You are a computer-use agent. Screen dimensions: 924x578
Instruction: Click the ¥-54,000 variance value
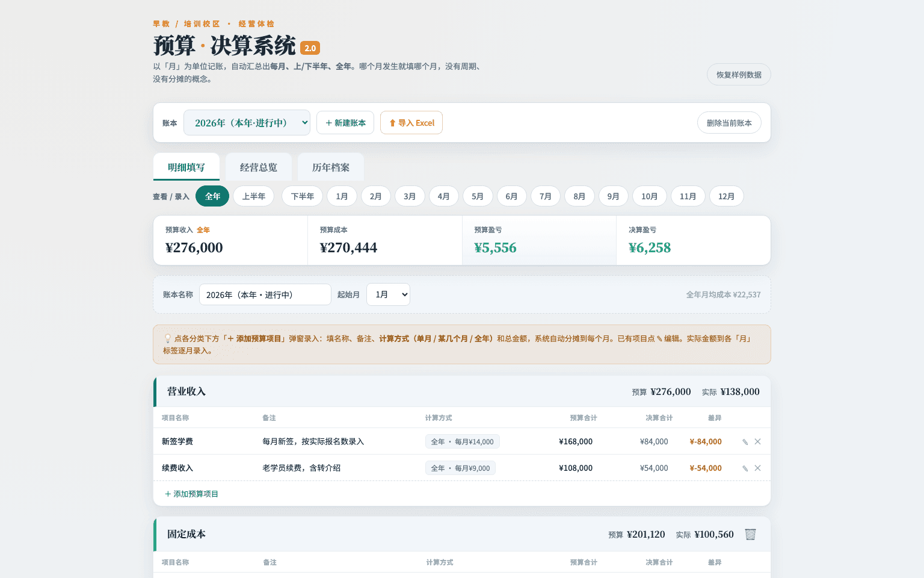[x=706, y=468]
